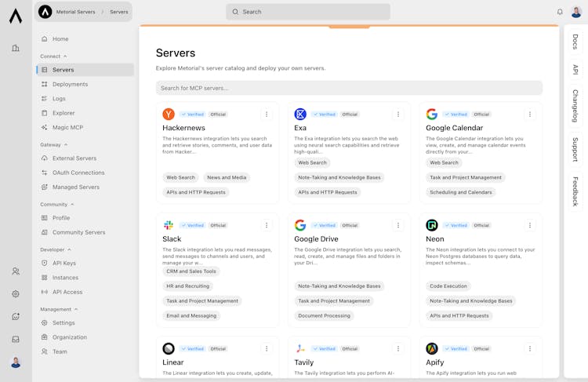Focus the Search for MCP servers field
The width and height of the screenshot is (588, 382).
coord(349,88)
